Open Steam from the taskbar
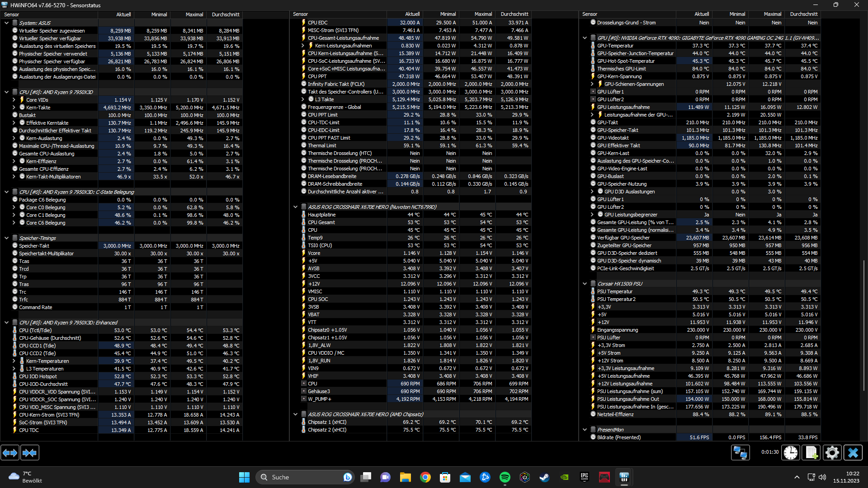 (544, 477)
